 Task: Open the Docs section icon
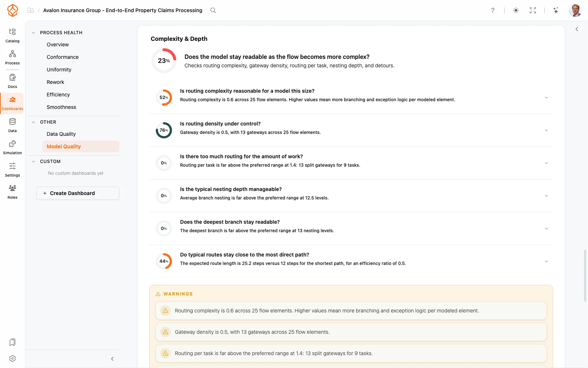[12, 78]
